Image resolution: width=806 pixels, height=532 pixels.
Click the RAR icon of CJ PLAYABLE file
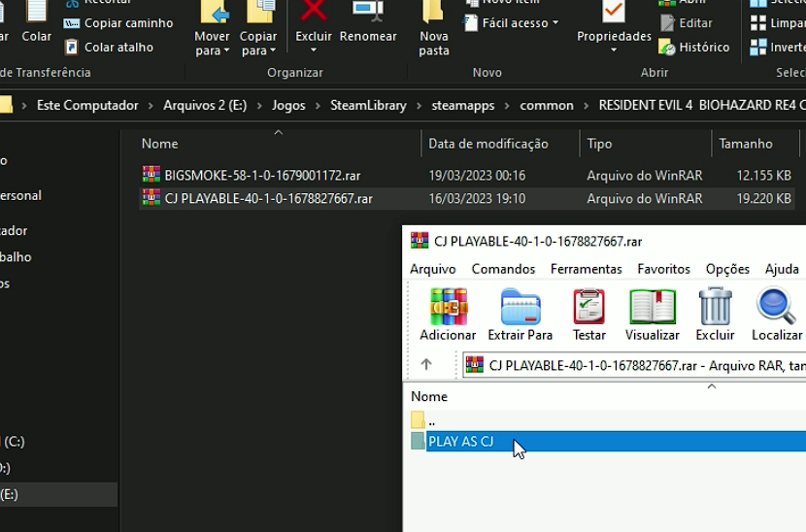(151, 198)
